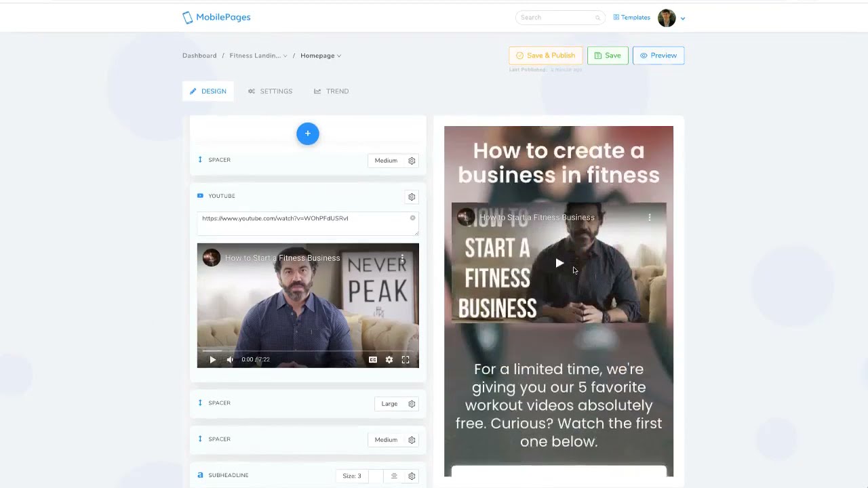
Task: Open size dropdown of spacer above Subheadline
Action: click(386, 440)
